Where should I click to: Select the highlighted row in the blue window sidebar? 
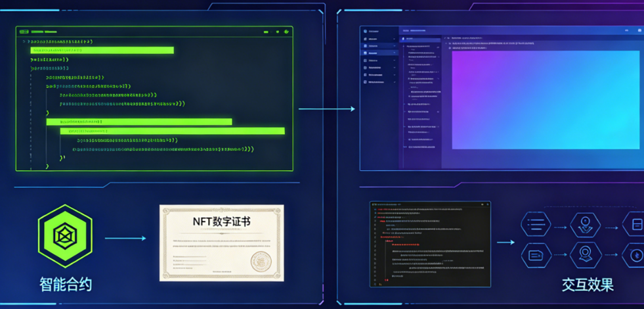379,53
